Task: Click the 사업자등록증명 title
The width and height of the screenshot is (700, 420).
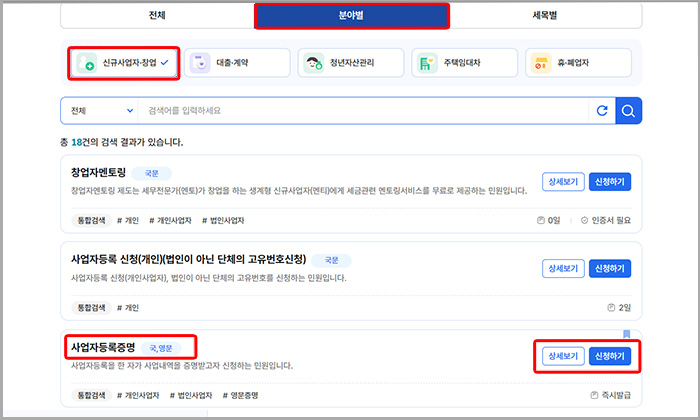Action: (x=103, y=347)
